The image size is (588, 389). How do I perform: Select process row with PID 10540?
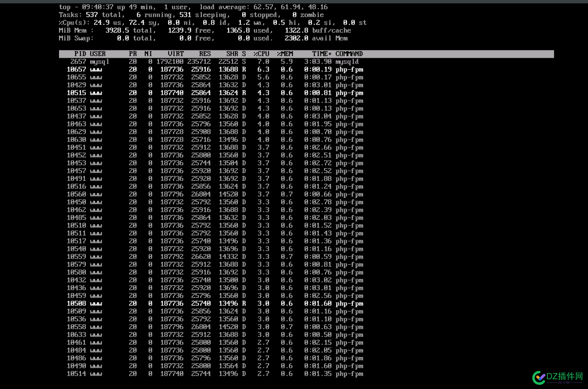pos(214,249)
